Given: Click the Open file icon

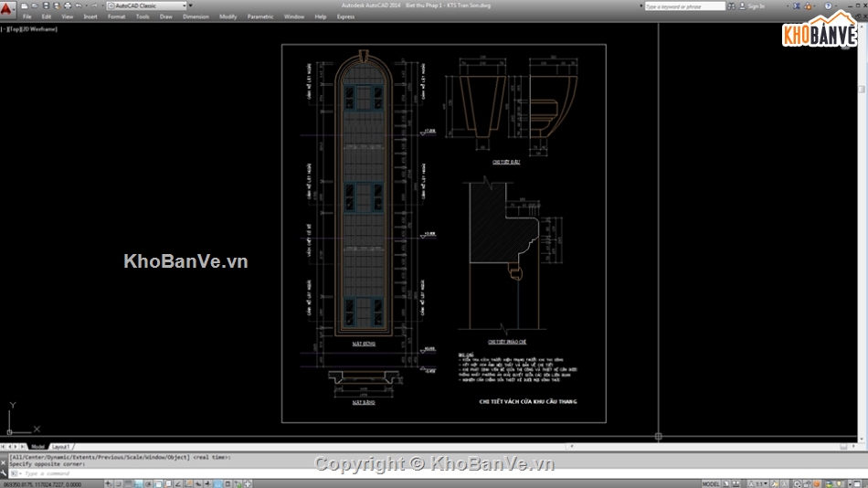Looking at the screenshot, I should [x=35, y=5].
